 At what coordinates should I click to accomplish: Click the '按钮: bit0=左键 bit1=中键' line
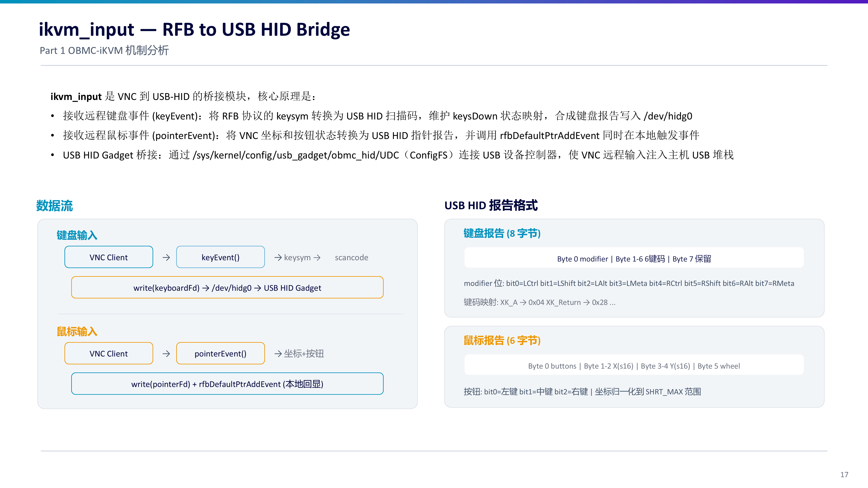pos(582,392)
